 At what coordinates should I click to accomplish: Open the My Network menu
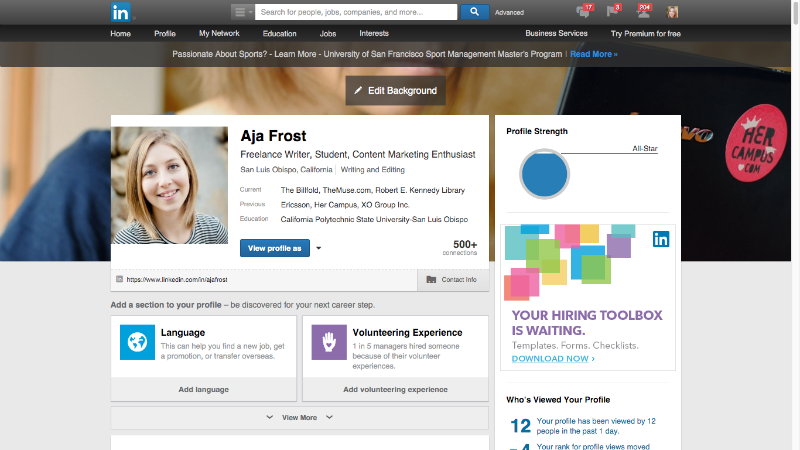click(x=219, y=33)
